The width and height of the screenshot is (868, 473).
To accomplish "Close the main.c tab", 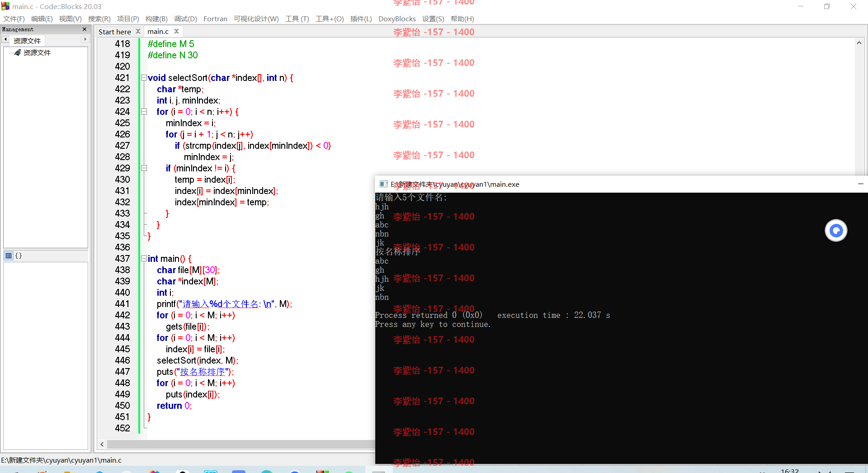I will click(177, 31).
